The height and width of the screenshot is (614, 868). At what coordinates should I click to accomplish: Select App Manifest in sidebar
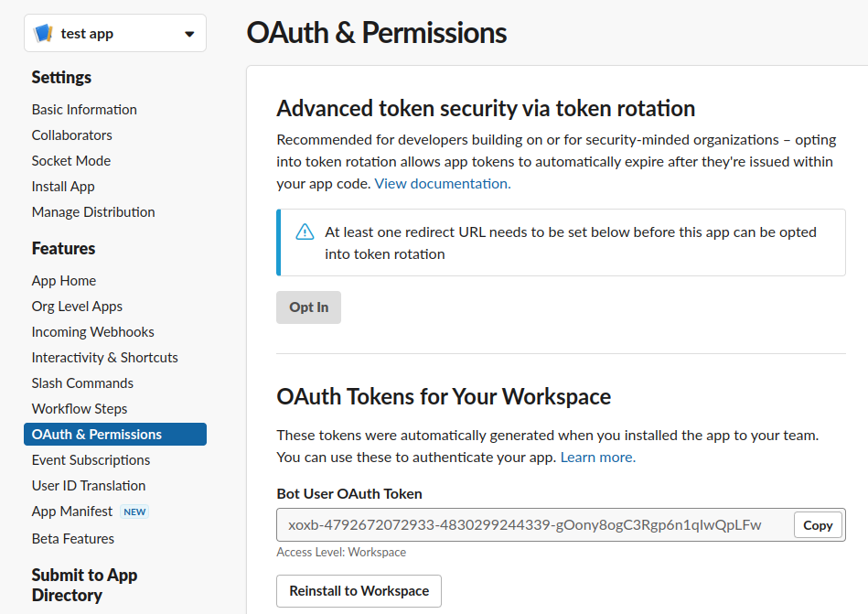[x=72, y=512]
